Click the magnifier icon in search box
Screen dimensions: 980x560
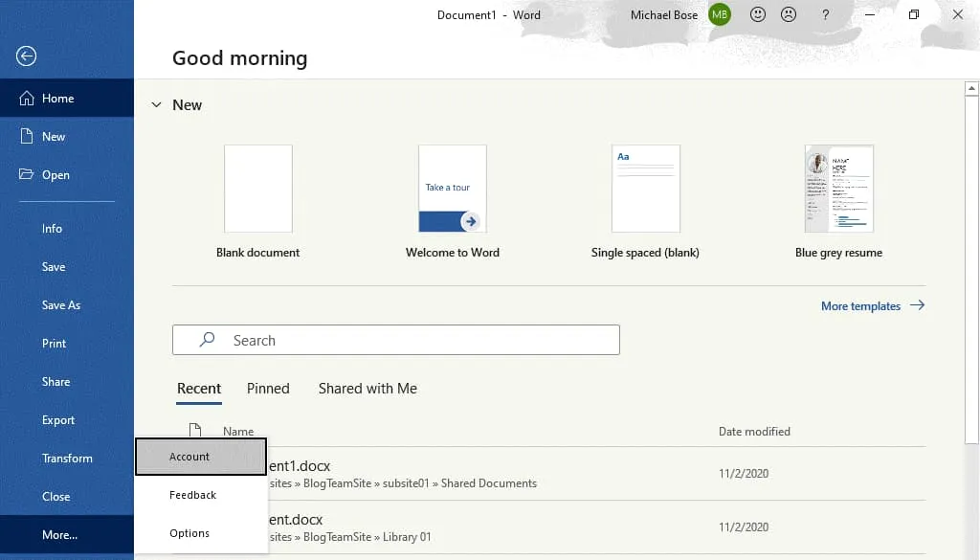pyautogui.click(x=207, y=340)
